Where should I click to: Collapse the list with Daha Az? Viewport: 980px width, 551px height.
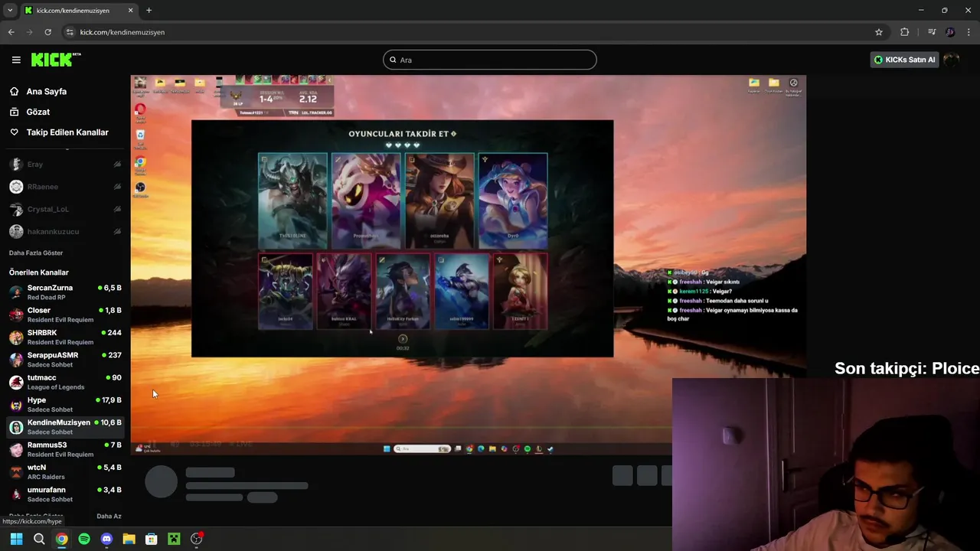(x=109, y=516)
